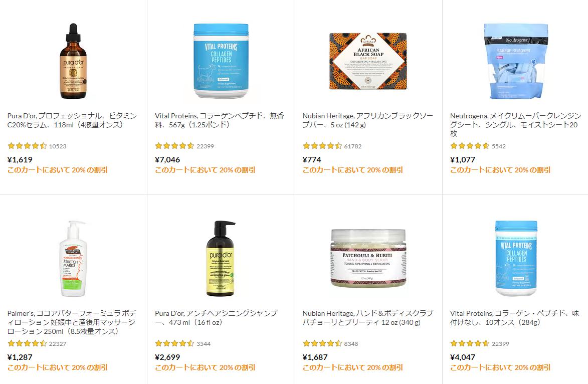Click Nubian Heritage ハンド&ボディスクラブ title

click(367, 318)
